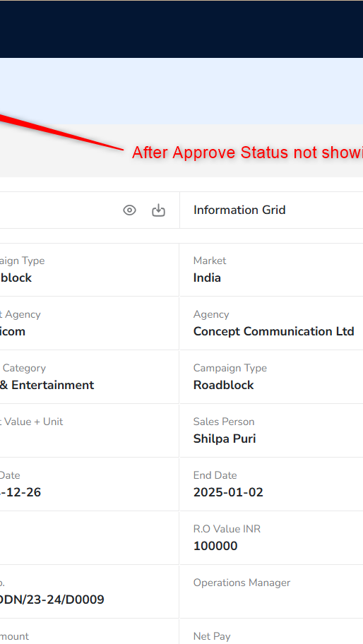This screenshot has height=644, width=363.
Task: Click the Net Pay label
Action: click(212, 636)
